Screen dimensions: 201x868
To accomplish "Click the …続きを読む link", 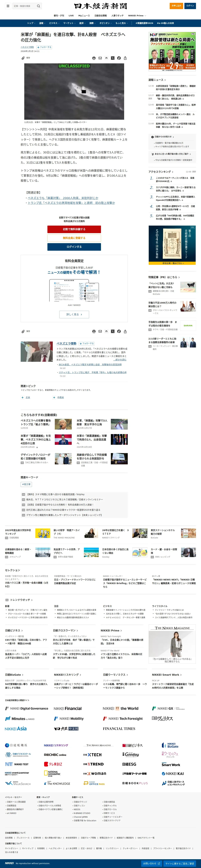I will pos(120,360).
